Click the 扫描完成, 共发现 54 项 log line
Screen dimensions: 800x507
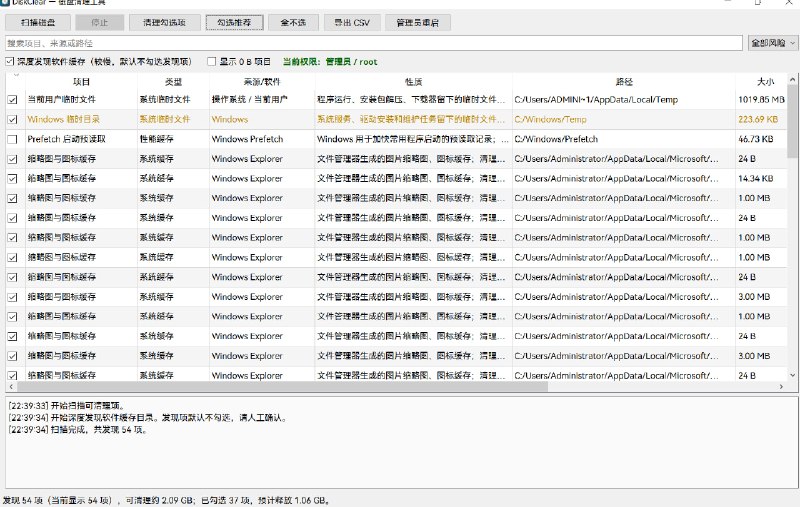(79, 430)
